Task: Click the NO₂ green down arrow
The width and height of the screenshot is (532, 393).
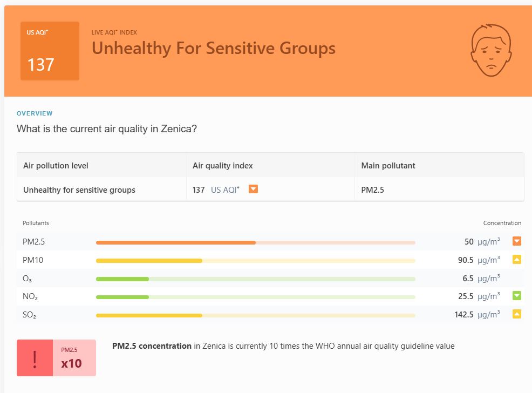Action: pos(517,296)
